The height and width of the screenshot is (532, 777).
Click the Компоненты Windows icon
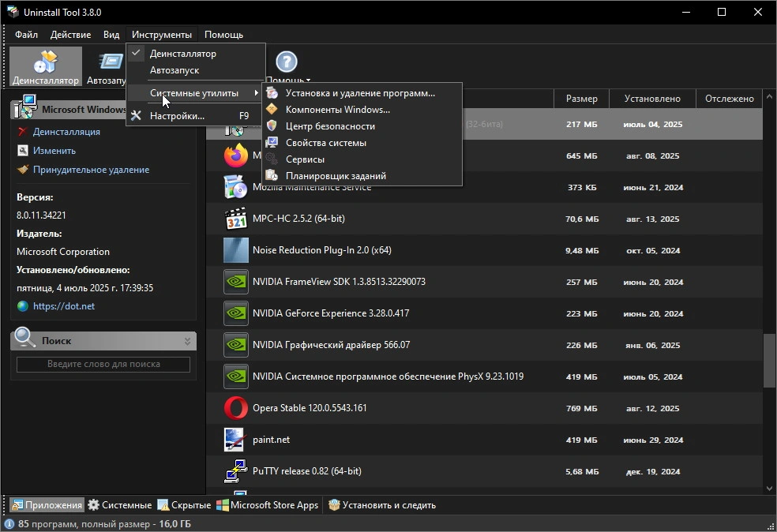coord(272,109)
